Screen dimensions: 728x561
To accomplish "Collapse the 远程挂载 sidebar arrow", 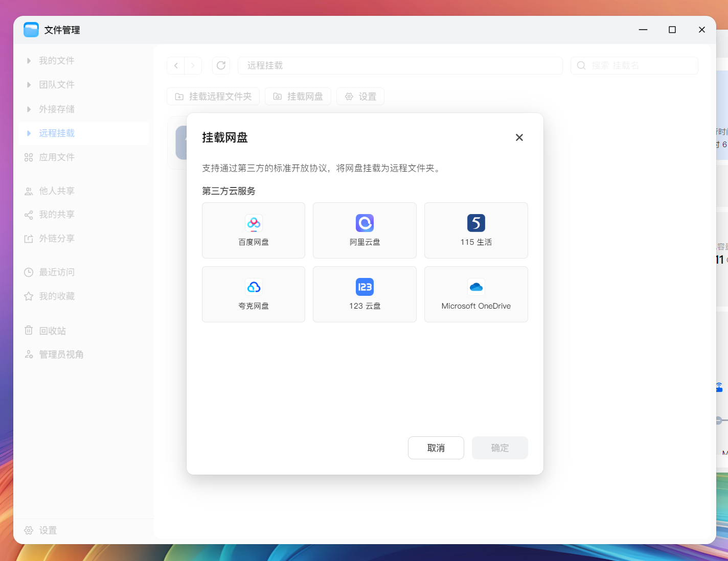I will pos(29,133).
